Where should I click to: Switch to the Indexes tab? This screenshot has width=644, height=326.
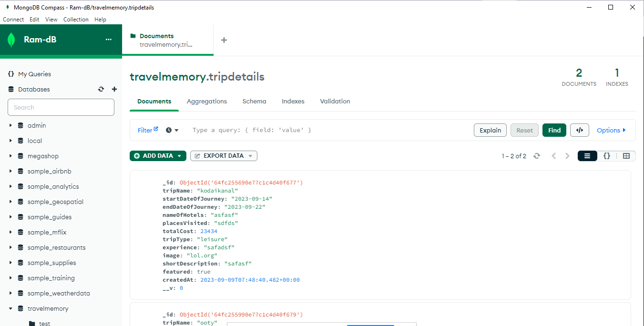[x=293, y=101]
